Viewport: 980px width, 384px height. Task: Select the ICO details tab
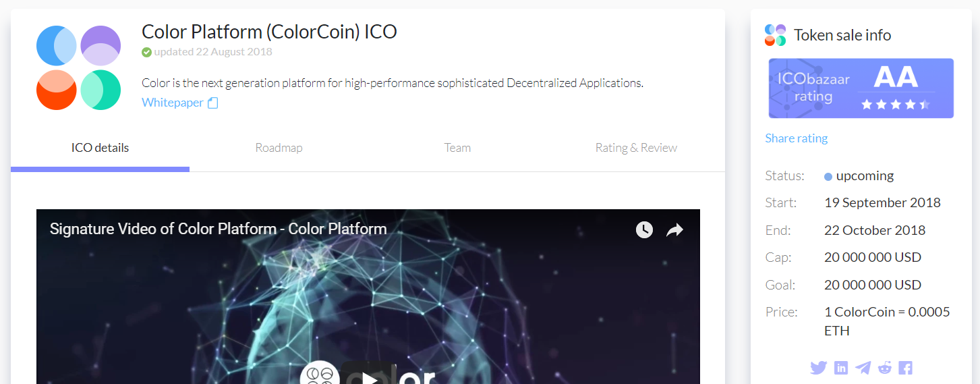[x=100, y=148]
